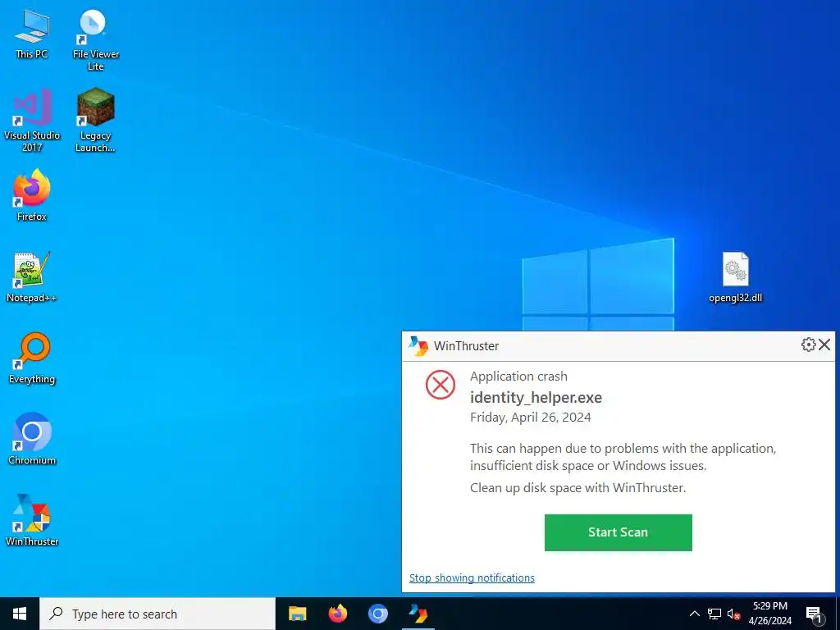Screen dimensions: 840x630
Task: Click the taskbar search box
Action: [157, 614]
